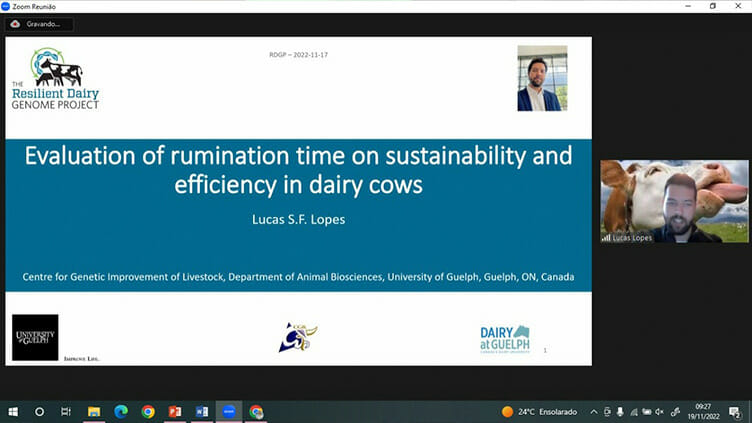Click the Gravando recording indicator
This screenshot has width=752, height=423.
[39, 23]
